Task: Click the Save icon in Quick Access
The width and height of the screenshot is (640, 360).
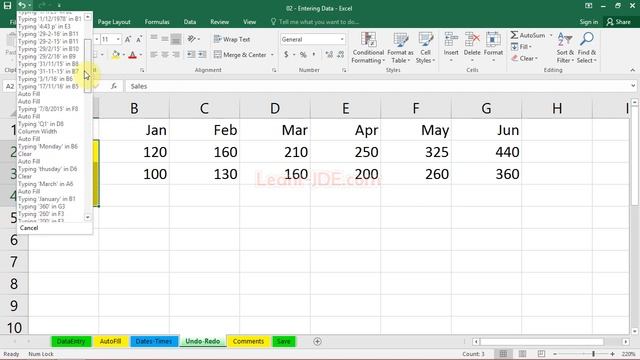Action: [7, 5]
